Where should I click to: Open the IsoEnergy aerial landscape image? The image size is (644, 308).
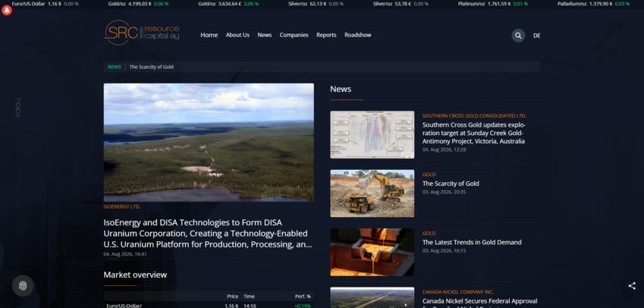(x=209, y=143)
